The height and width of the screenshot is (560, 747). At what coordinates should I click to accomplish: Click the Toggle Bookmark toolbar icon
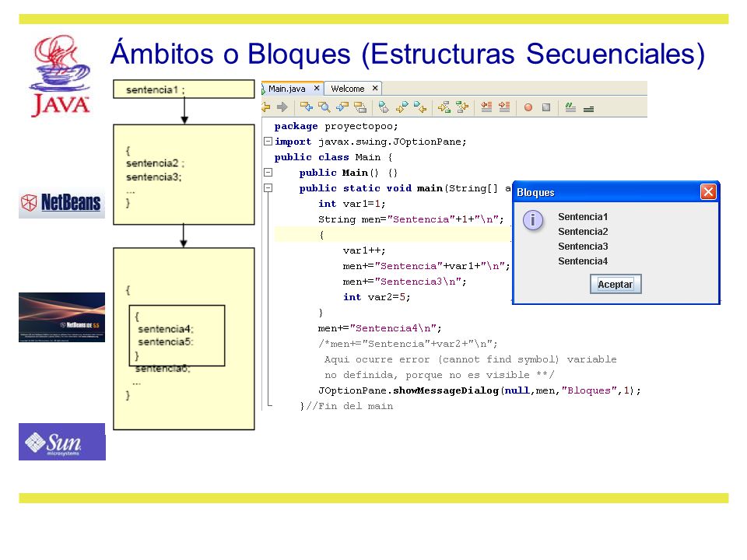click(x=384, y=107)
